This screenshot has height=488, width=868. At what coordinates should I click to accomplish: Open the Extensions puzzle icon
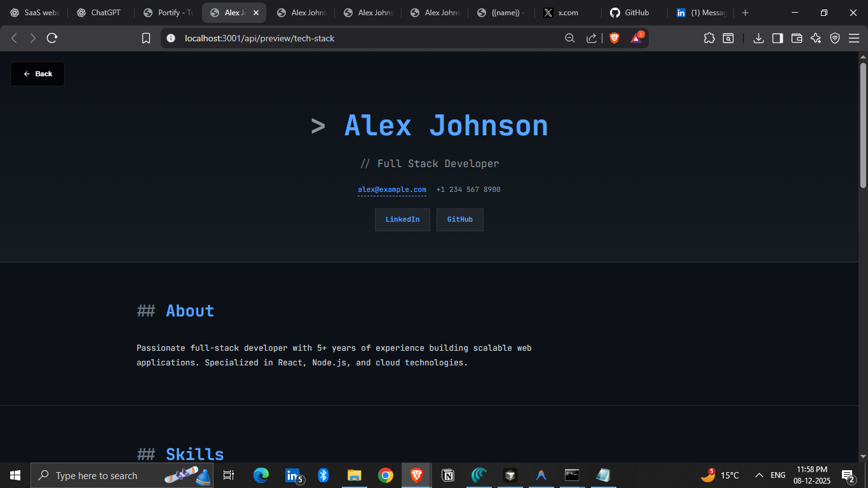[709, 38]
